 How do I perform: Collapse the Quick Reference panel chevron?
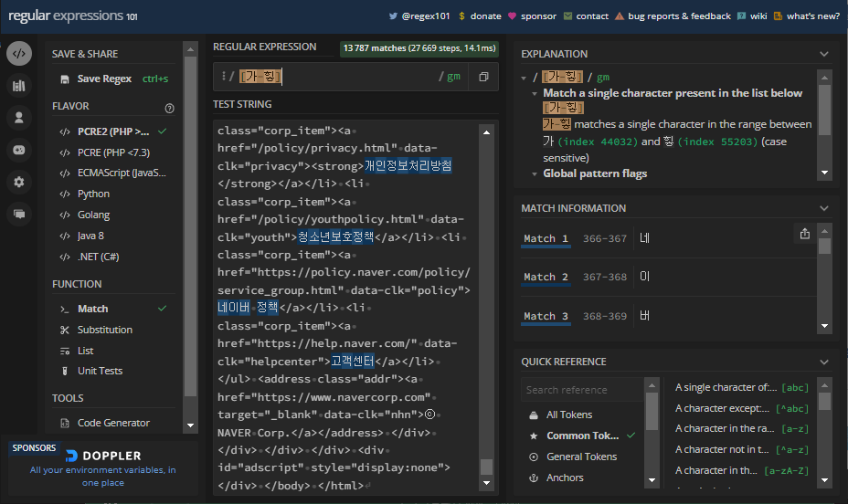click(823, 362)
